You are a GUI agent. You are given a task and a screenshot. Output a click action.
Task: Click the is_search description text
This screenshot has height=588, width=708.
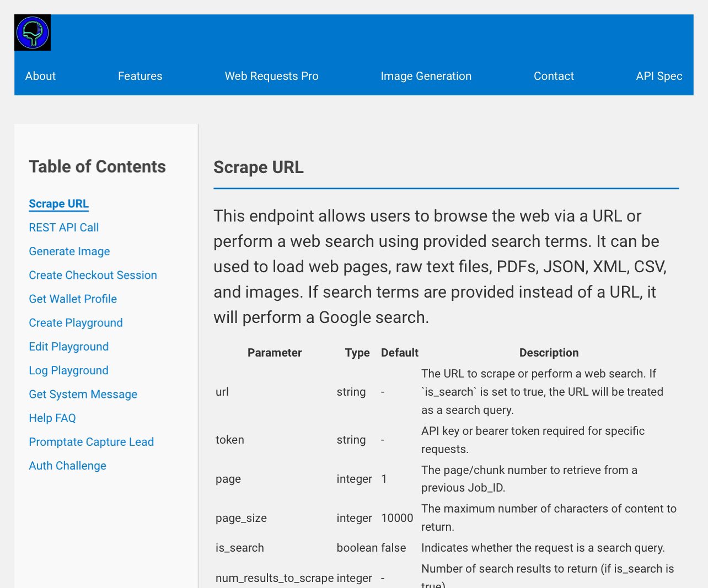click(543, 548)
